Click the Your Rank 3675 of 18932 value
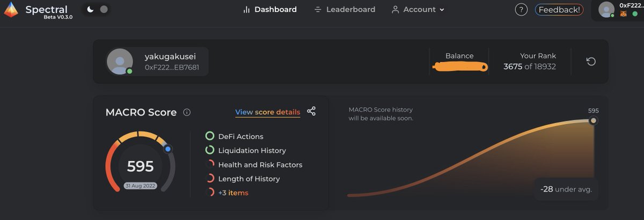Image resolution: width=644 pixels, height=220 pixels. [x=530, y=67]
